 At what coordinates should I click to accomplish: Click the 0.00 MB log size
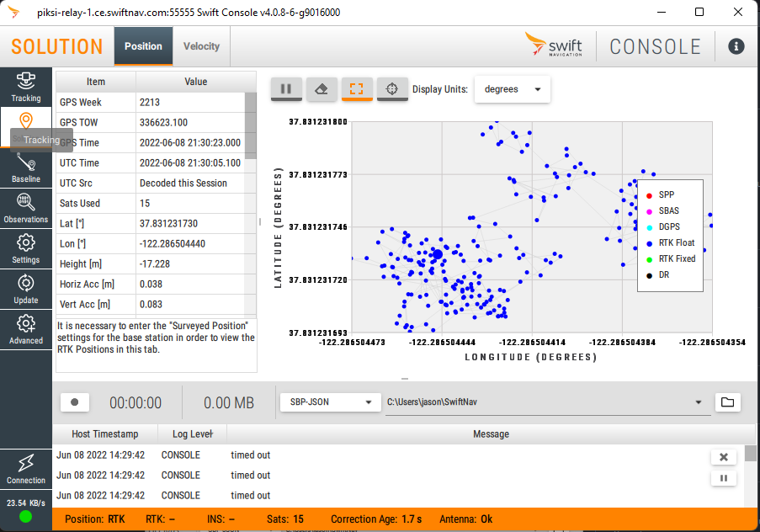pyautogui.click(x=229, y=403)
